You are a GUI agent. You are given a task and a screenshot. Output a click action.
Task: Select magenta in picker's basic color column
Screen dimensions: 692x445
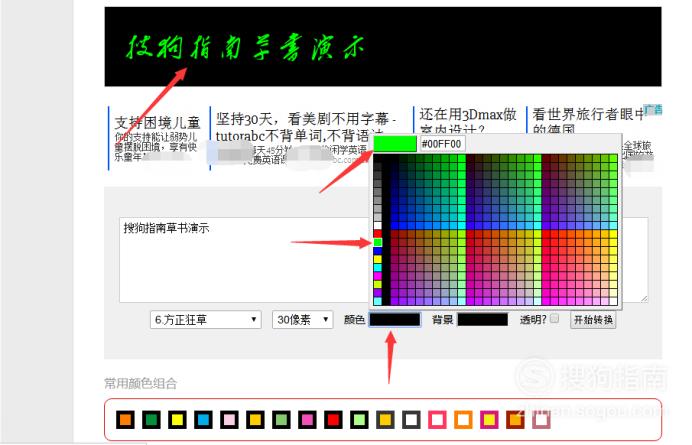tap(378, 276)
